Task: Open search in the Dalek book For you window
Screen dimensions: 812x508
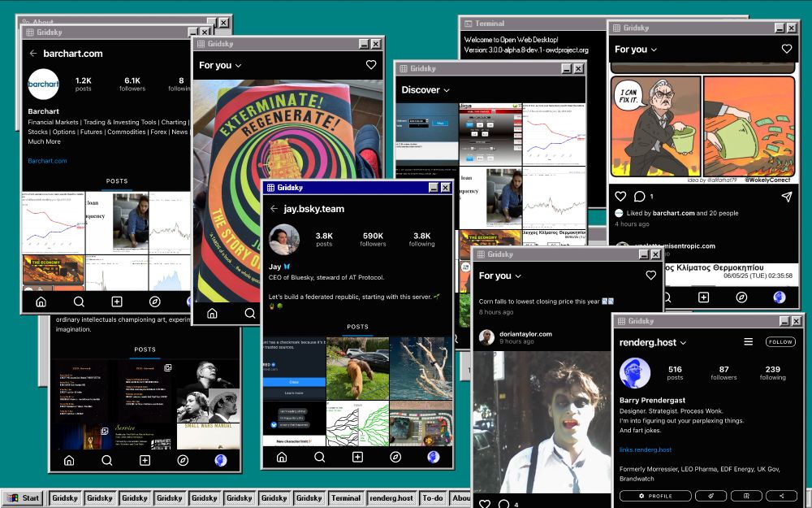Action: pyautogui.click(x=250, y=313)
